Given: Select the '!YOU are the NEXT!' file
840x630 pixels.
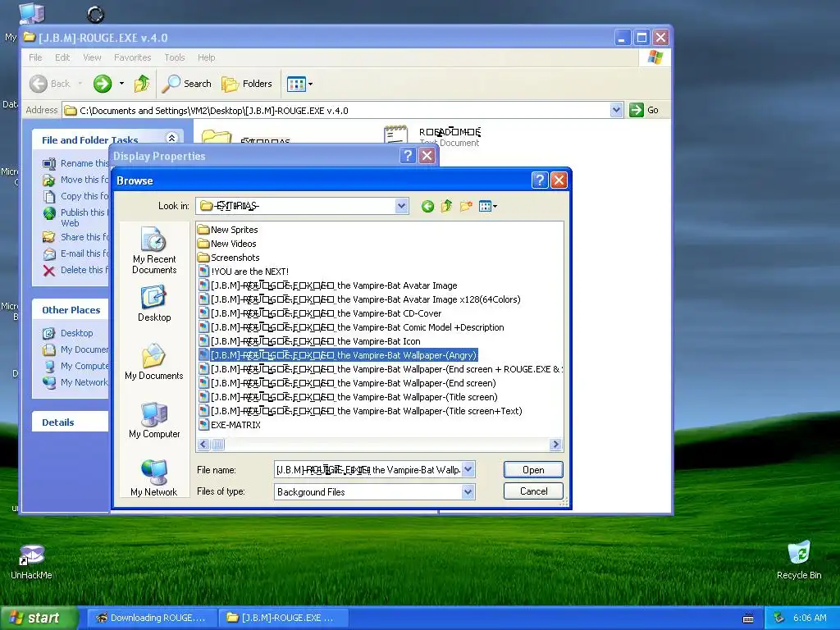Looking at the screenshot, I should 244,271.
